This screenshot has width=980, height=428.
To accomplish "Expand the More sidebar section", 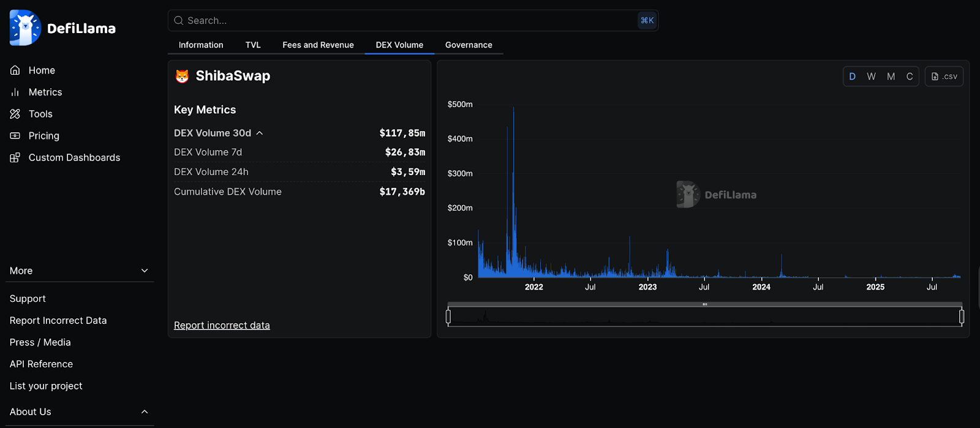I will 145,271.
